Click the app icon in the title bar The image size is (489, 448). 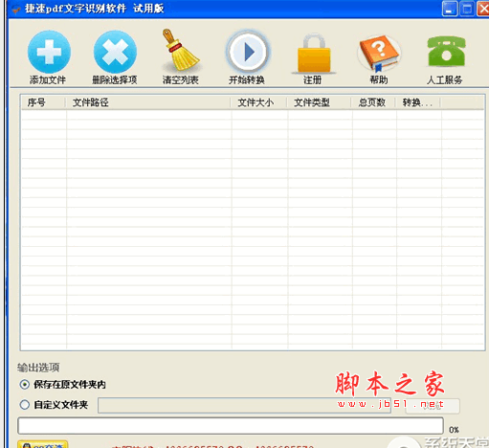[x=16, y=9]
